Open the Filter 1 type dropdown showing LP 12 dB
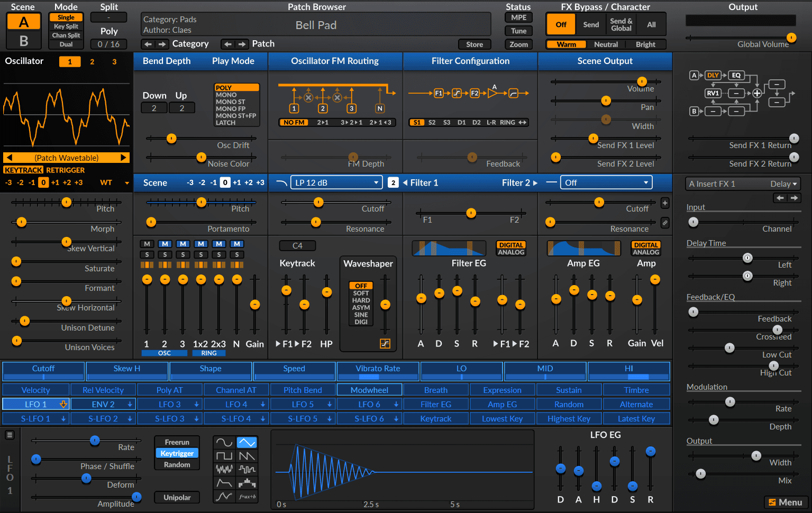The image size is (812, 513). [336, 182]
